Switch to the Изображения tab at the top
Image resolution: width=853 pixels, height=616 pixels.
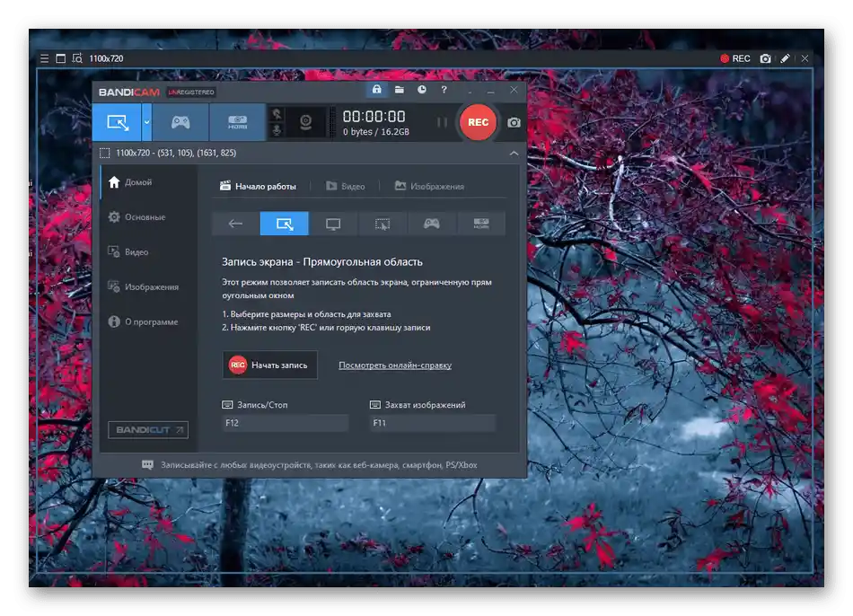coord(429,186)
